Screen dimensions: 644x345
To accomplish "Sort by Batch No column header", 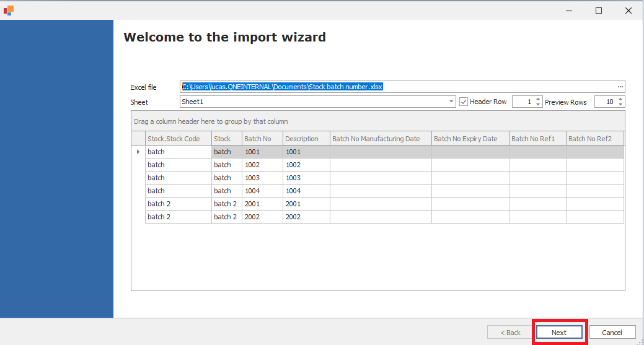I will (262, 139).
